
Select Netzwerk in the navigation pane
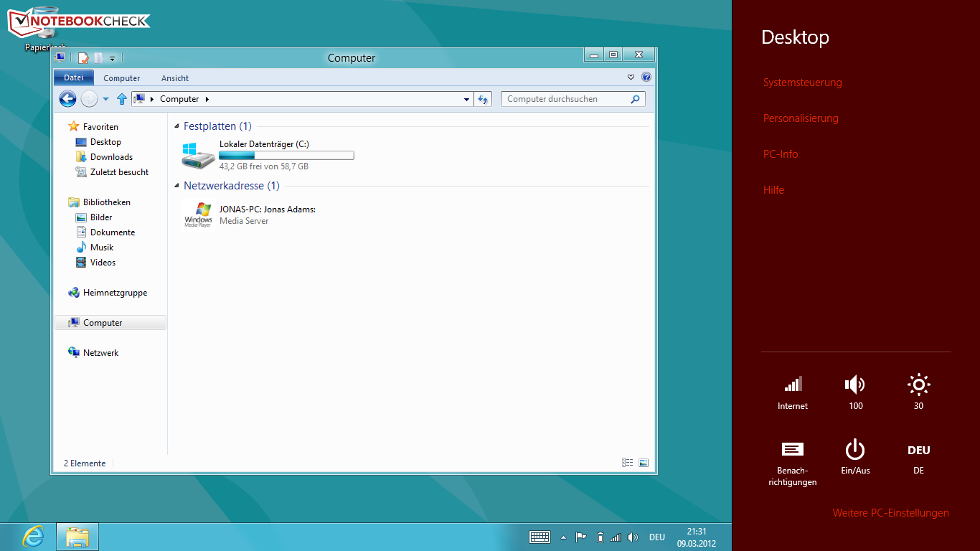[x=100, y=353]
